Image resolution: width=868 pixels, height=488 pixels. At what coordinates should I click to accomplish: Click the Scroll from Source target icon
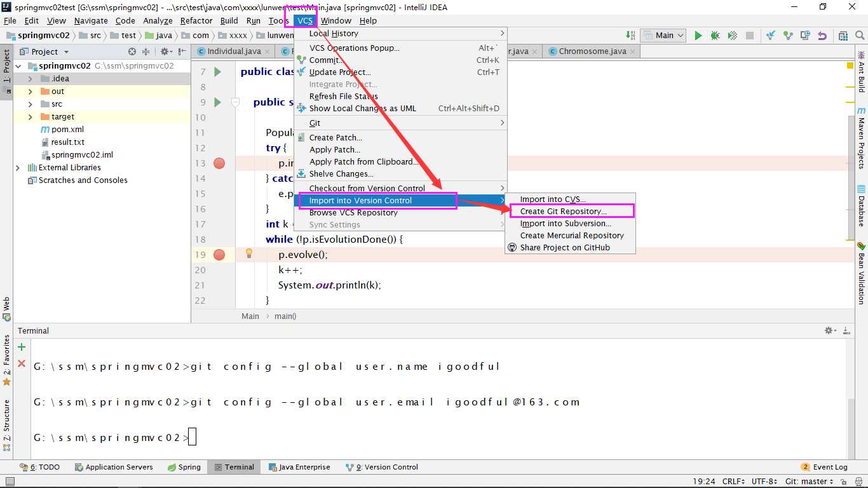pos(132,51)
